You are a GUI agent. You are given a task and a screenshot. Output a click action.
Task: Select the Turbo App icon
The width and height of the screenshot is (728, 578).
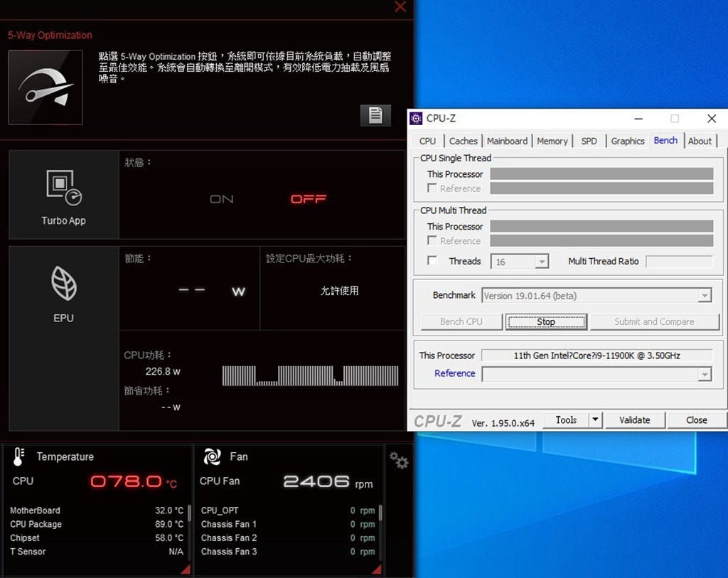coord(63,187)
